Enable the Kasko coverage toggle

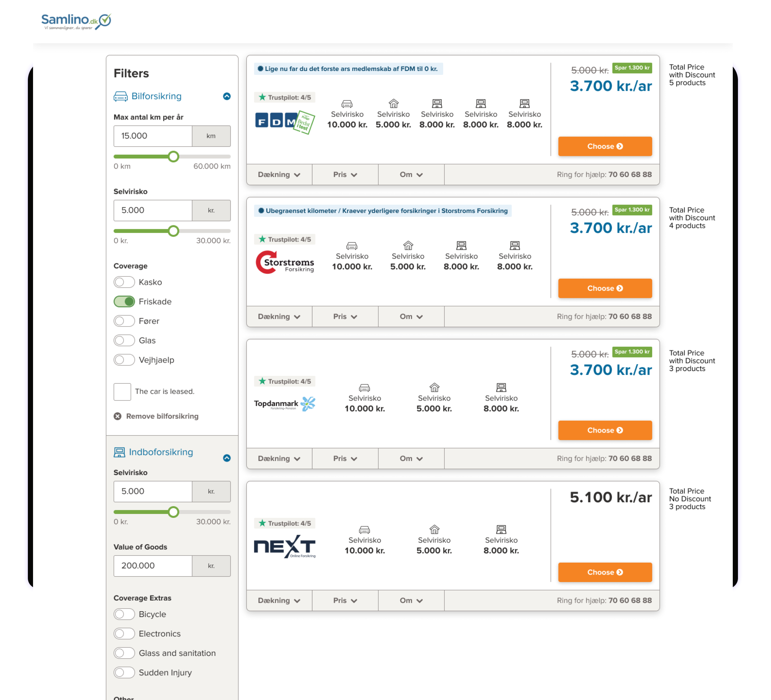pyautogui.click(x=124, y=282)
